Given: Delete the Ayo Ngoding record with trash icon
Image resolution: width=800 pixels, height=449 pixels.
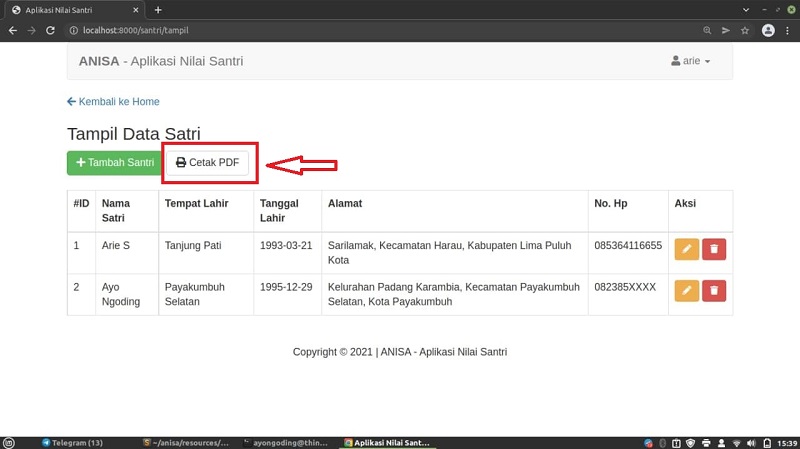Looking at the screenshot, I should [x=714, y=291].
